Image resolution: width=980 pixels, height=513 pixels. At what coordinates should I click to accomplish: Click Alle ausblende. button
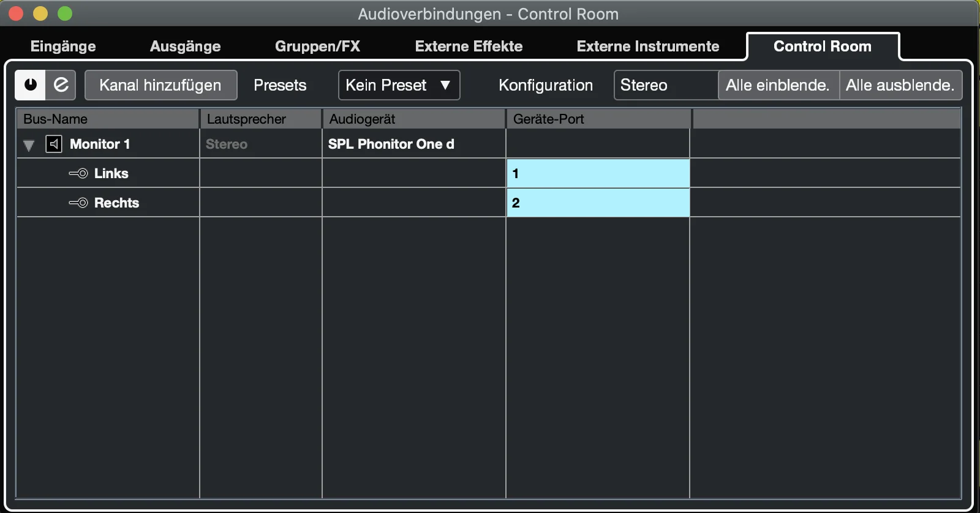(900, 85)
